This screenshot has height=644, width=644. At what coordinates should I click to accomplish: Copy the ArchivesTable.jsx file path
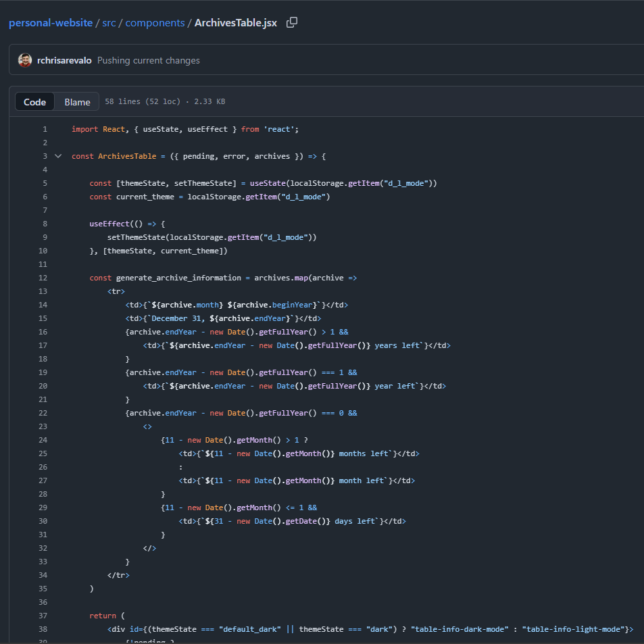point(292,23)
